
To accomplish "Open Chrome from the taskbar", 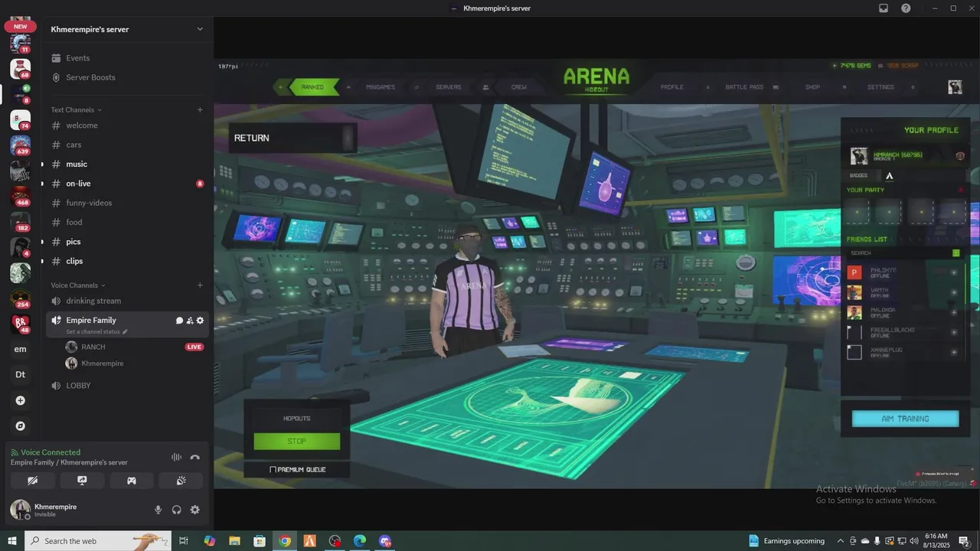I will coord(285,541).
